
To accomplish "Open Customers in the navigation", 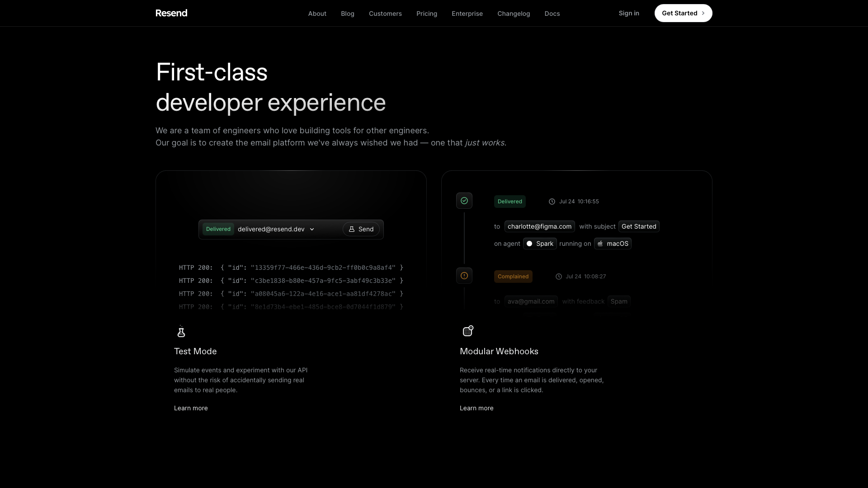I will tap(385, 14).
